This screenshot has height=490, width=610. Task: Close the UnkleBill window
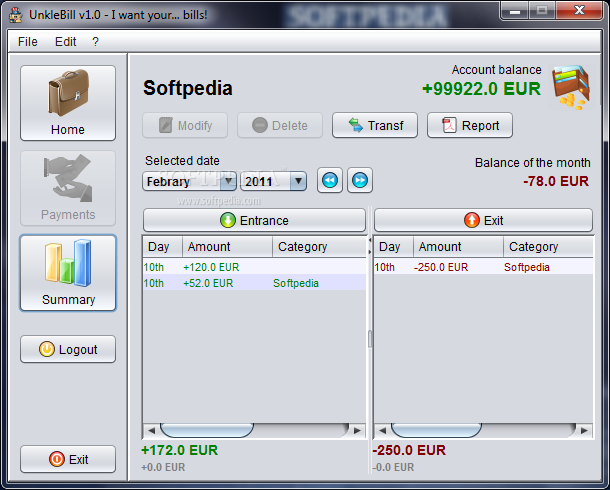click(579, 10)
